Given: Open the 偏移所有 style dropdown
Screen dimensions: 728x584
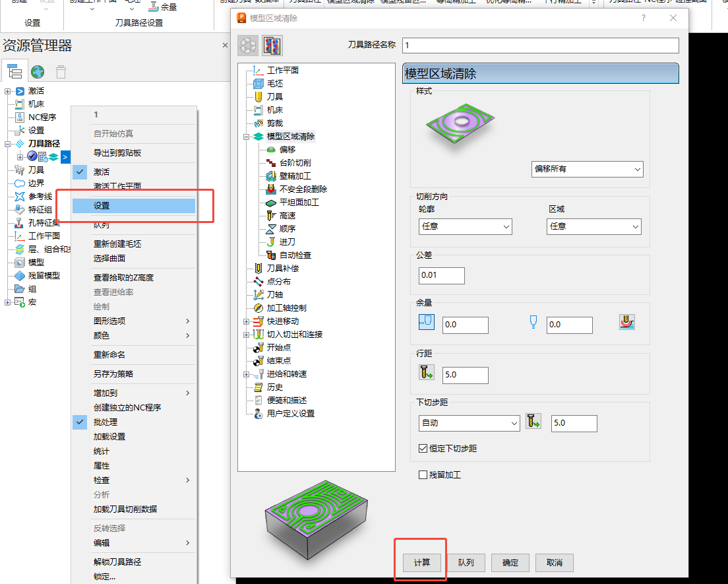Looking at the screenshot, I should 587,169.
